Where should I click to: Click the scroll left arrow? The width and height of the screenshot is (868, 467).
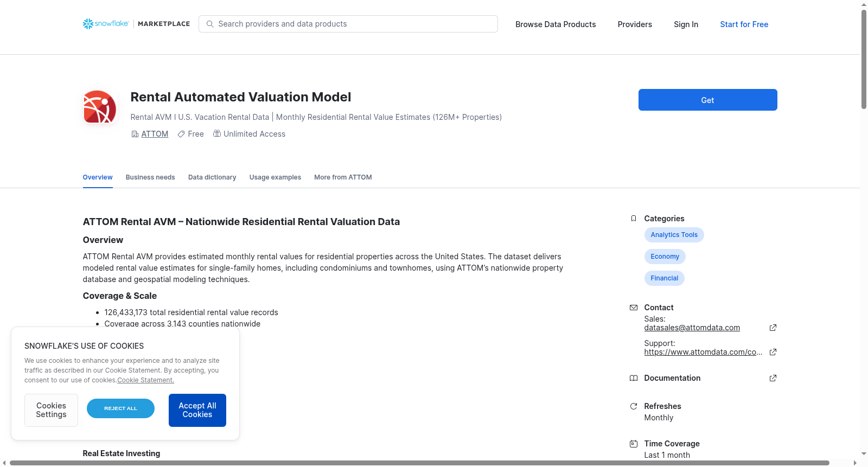(4, 463)
